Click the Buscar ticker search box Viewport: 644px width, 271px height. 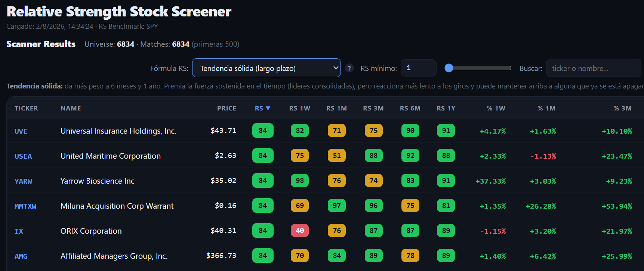(593, 68)
